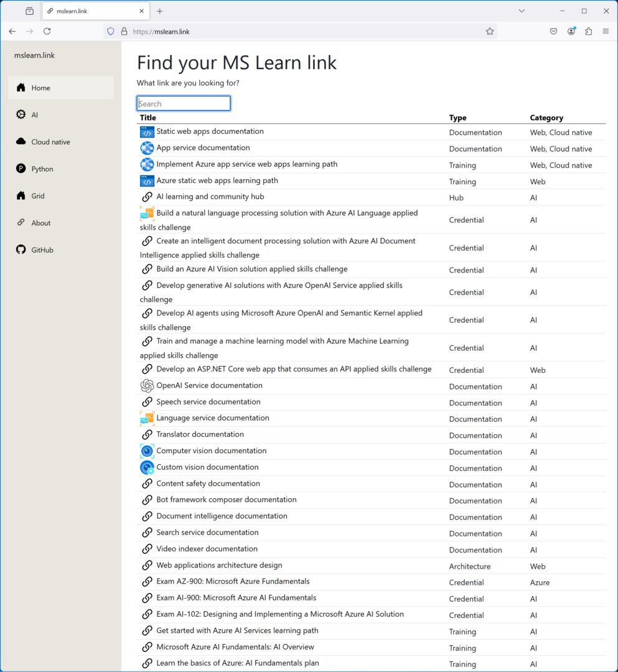Screen dimensions: 618x672
Task: Open Get started with Azure AI Services learning path
Action: tap(237, 630)
